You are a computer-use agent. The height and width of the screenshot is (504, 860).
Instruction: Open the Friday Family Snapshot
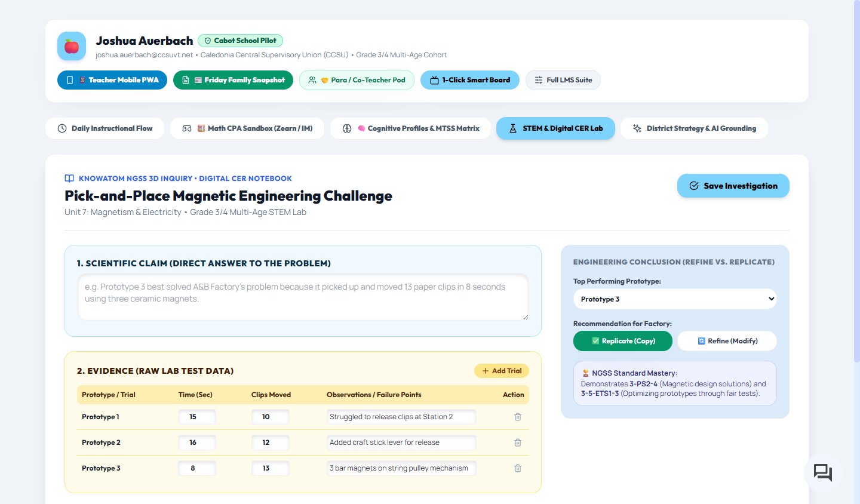233,80
